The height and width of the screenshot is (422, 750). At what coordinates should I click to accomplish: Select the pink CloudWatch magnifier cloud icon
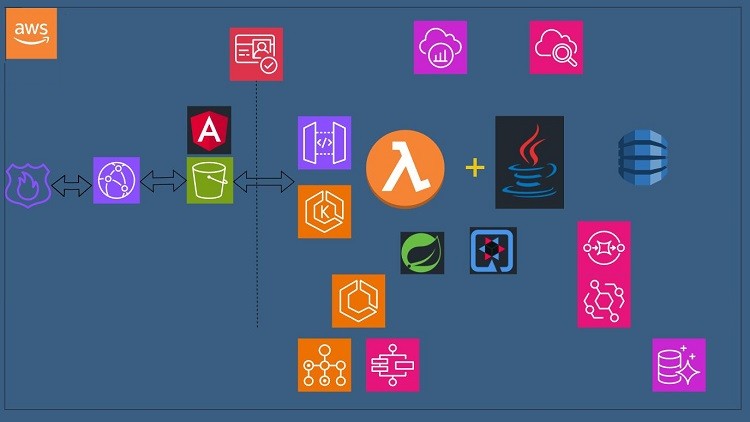point(556,47)
